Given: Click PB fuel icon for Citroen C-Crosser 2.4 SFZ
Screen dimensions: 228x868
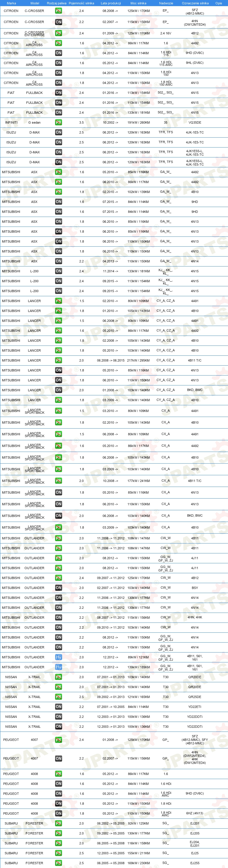Looking at the screenshot, I should click(x=59, y=11).
